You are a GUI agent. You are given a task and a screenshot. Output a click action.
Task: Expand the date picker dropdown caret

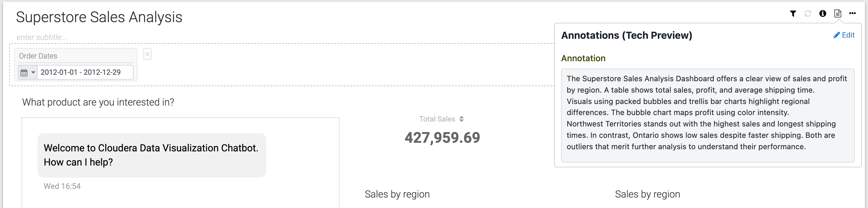click(x=33, y=73)
